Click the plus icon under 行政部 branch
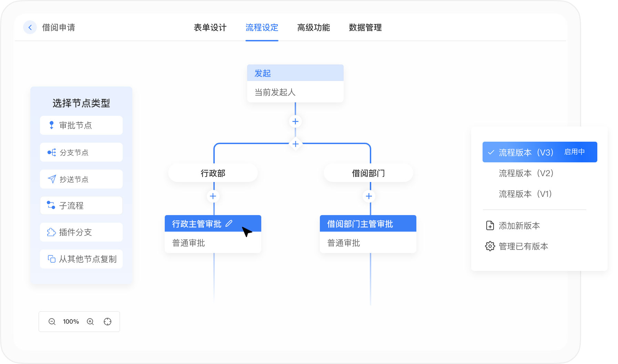618x364 pixels. click(213, 196)
